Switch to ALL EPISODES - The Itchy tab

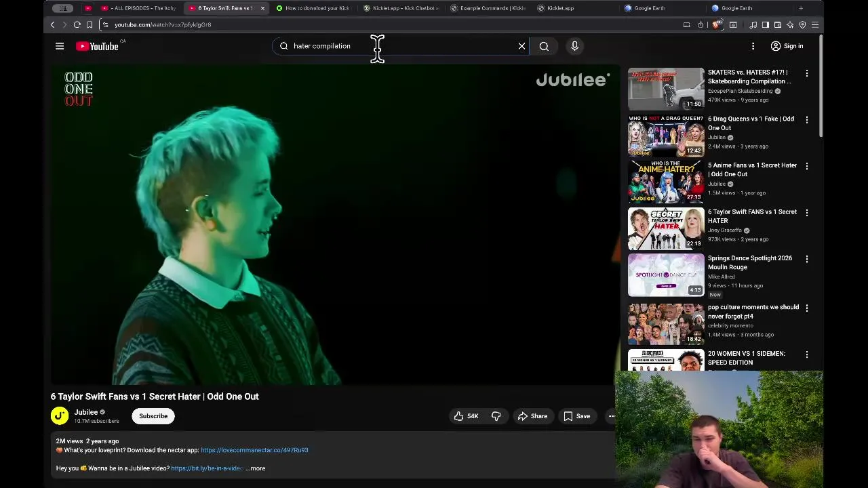[139, 8]
